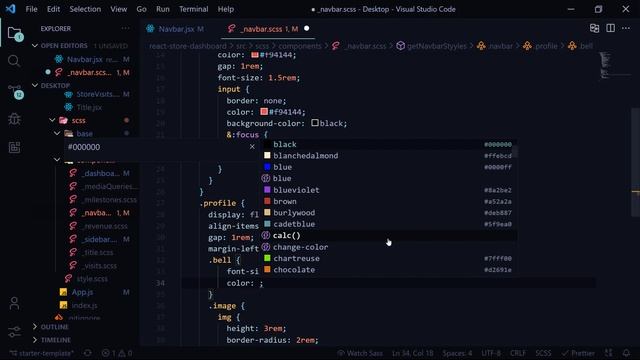640x360 pixels.
Task: Click Ln 34, Col 18 cursor position
Action: [413, 353]
